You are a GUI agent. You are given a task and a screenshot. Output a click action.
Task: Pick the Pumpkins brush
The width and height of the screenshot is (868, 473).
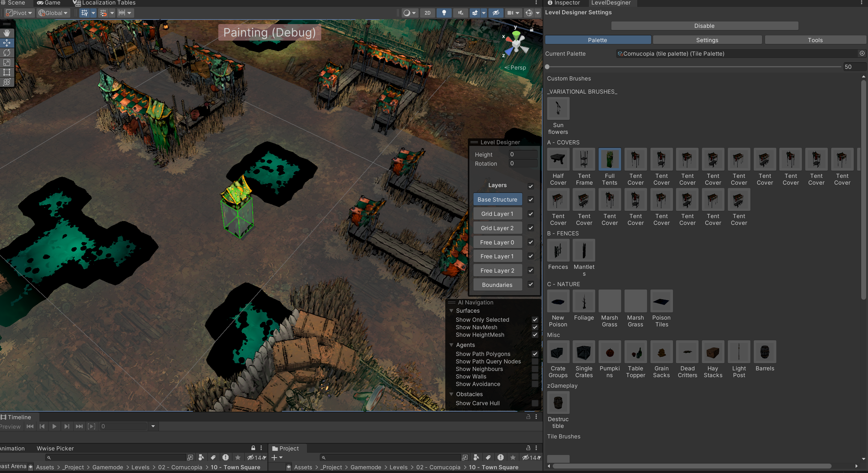tap(609, 352)
